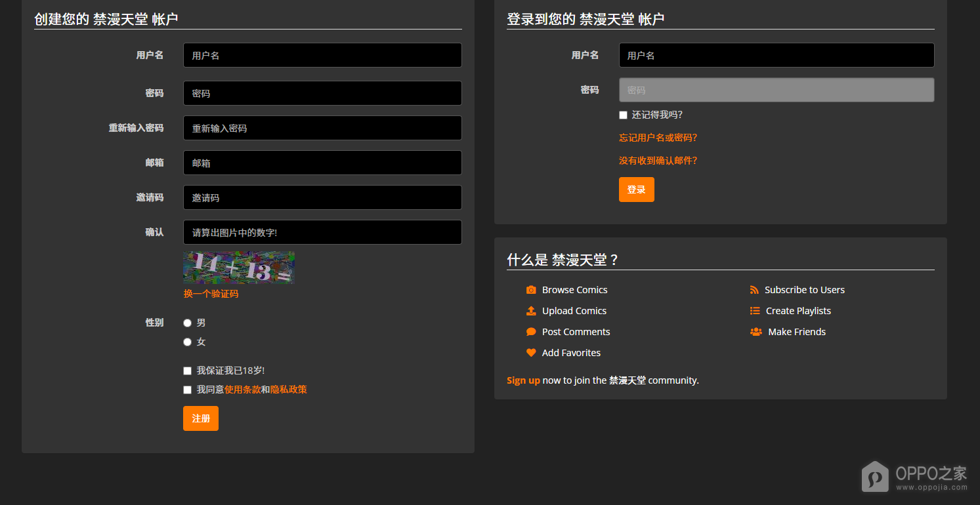Focus the login 用户名 input field
Screen dimensions: 980x505
[x=777, y=55]
